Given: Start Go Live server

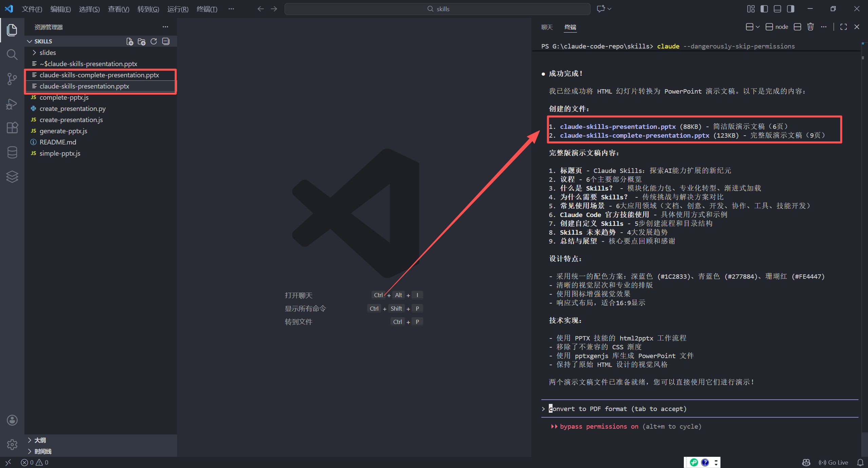Looking at the screenshot, I should click(x=833, y=462).
